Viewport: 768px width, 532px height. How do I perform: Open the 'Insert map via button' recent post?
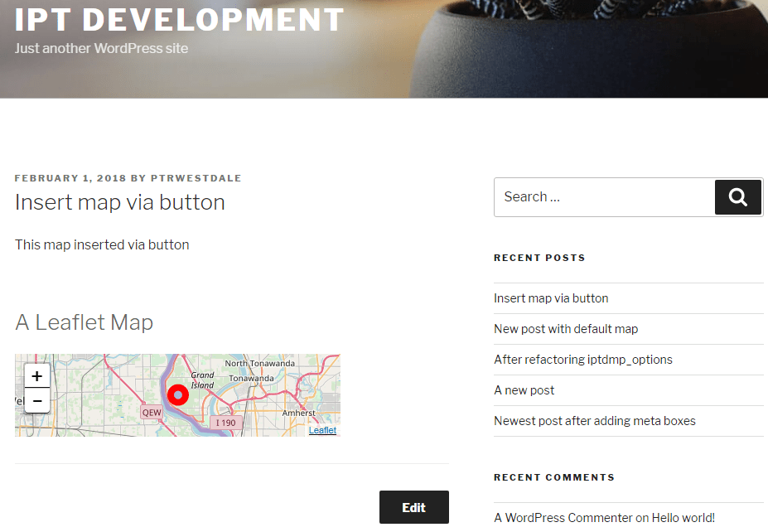(x=550, y=297)
